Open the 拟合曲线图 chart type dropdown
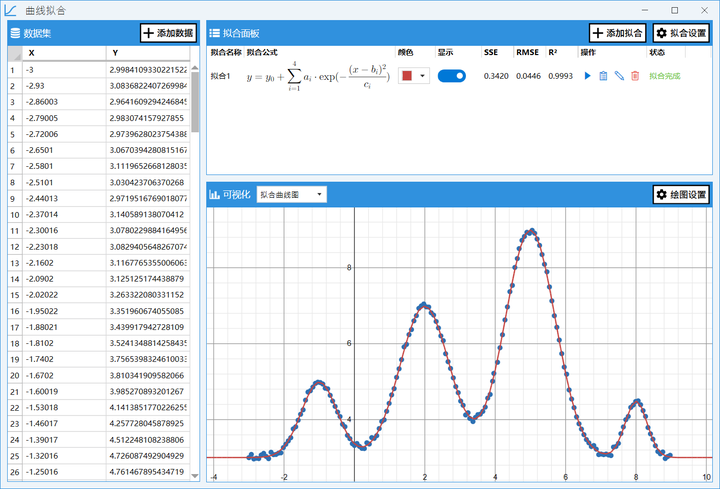The image size is (720, 489). 292,195
